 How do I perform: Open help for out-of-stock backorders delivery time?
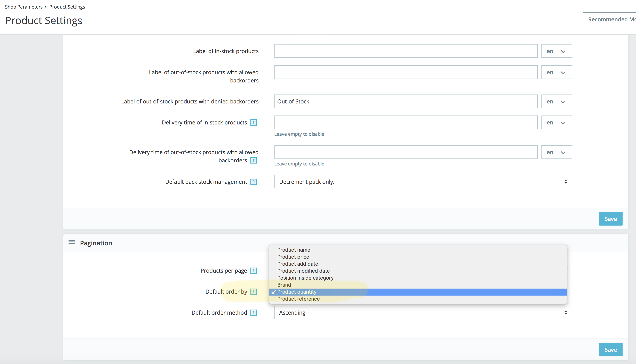(254, 160)
